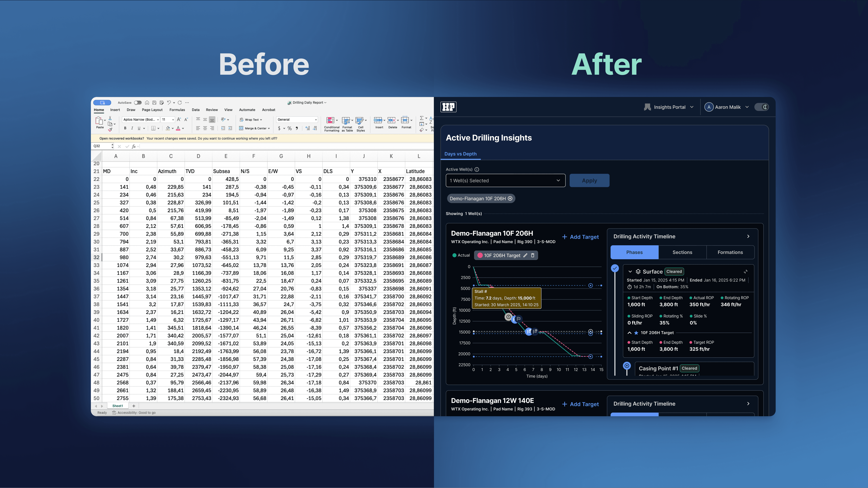Toggle the dark mode switch
The height and width of the screenshot is (488, 868).
click(762, 107)
